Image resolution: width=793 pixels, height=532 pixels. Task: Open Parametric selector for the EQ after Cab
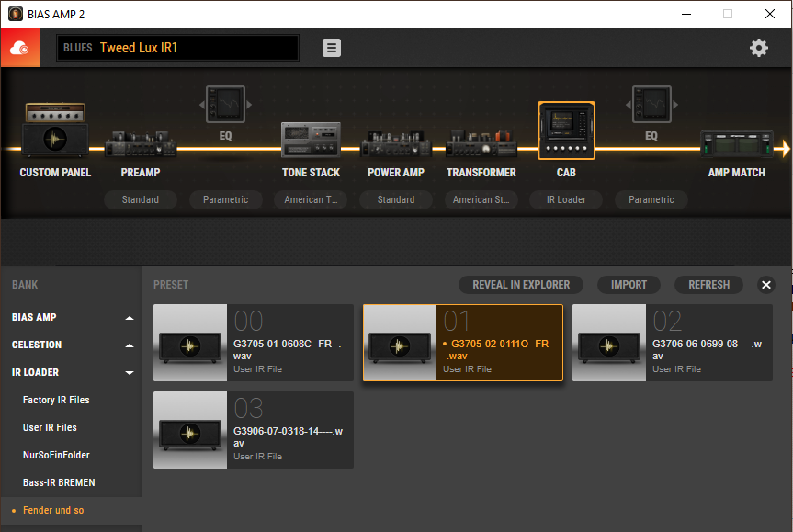pos(651,199)
